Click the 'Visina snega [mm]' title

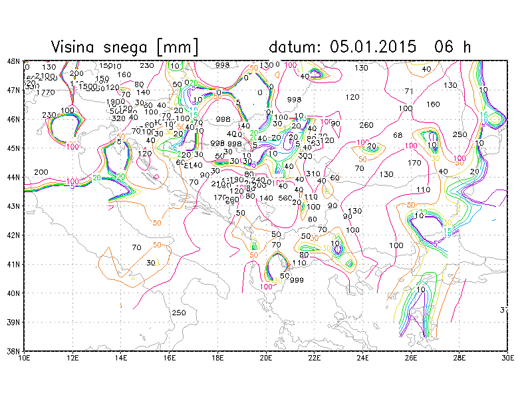coord(124,47)
